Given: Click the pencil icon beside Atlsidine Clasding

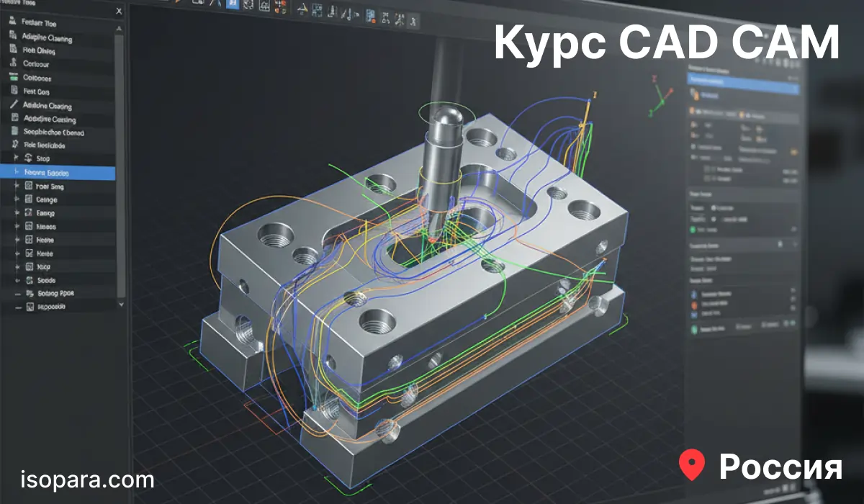Looking at the screenshot, I should point(12,105).
